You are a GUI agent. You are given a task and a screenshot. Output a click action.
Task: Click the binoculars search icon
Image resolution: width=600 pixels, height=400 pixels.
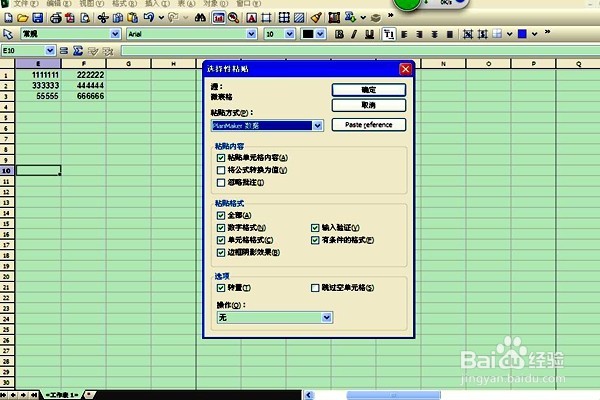200,18
